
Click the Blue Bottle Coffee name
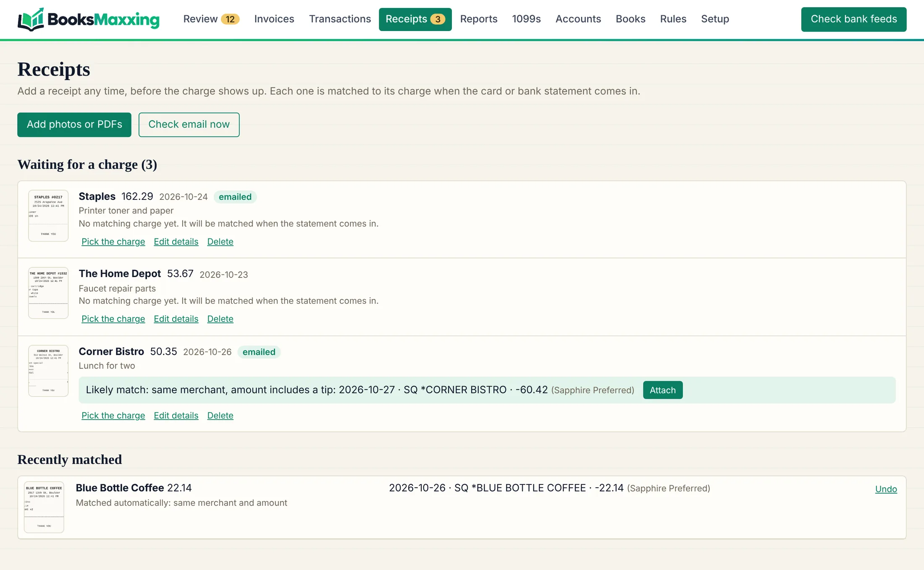pyautogui.click(x=120, y=488)
